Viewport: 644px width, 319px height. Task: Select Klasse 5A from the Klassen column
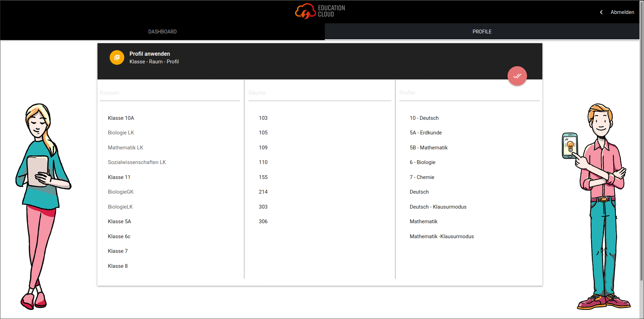pyautogui.click(x=119, y=221)
